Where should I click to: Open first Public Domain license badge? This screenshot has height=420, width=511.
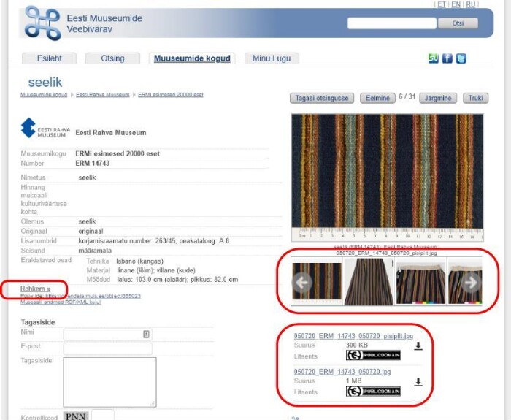coord(373,356)
